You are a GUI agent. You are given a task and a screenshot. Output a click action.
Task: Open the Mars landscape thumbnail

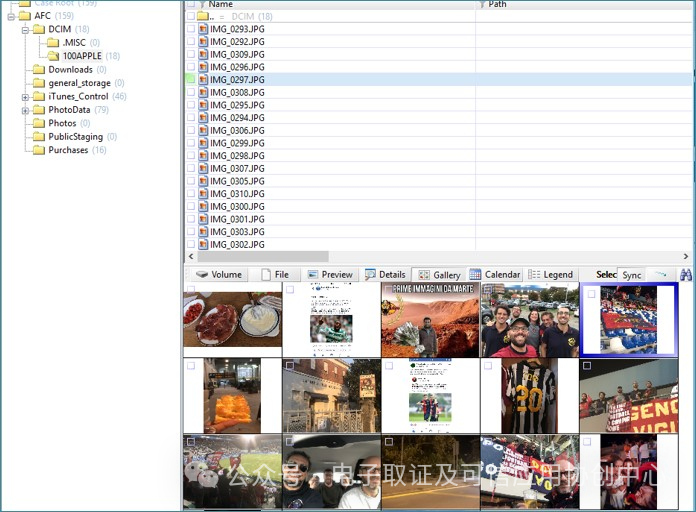(430, 320)
